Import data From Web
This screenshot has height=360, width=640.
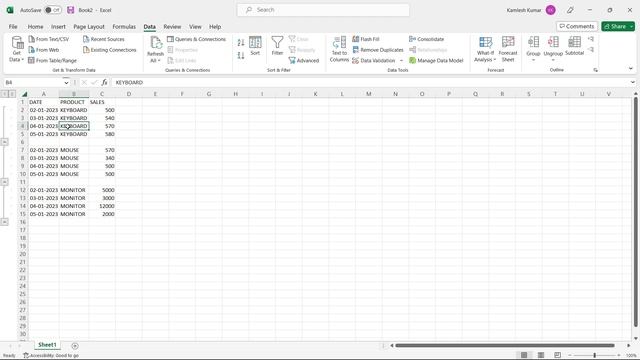(x=44, y=50)
